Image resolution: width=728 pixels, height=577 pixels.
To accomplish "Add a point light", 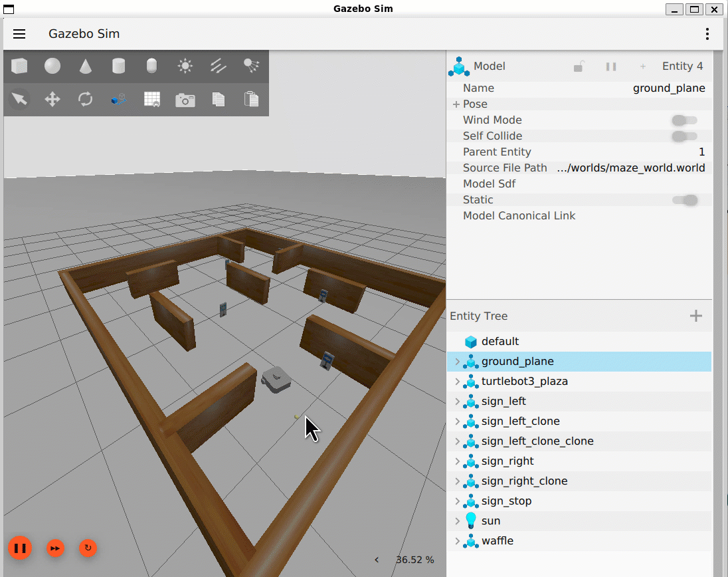I will 185,66.
